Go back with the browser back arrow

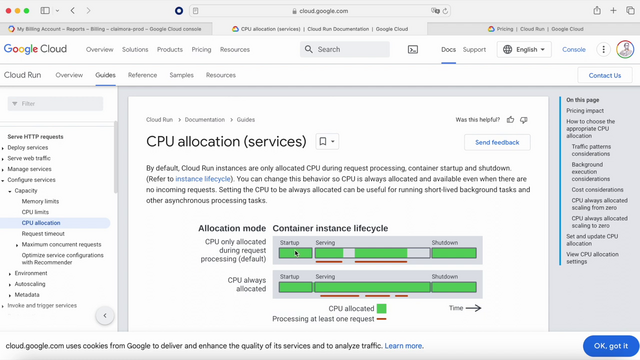pyautogui.click(x=73, y=11)
